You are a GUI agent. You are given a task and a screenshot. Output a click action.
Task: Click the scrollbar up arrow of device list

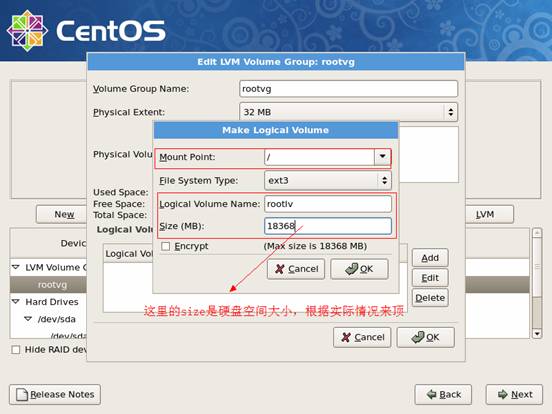[x=537, y=233]
